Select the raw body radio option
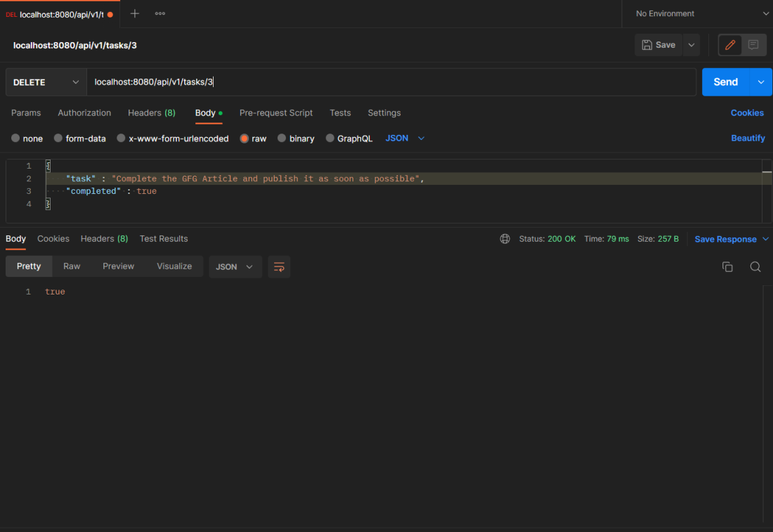This screenshot has height=532, width=773. [x=244, y=138]
